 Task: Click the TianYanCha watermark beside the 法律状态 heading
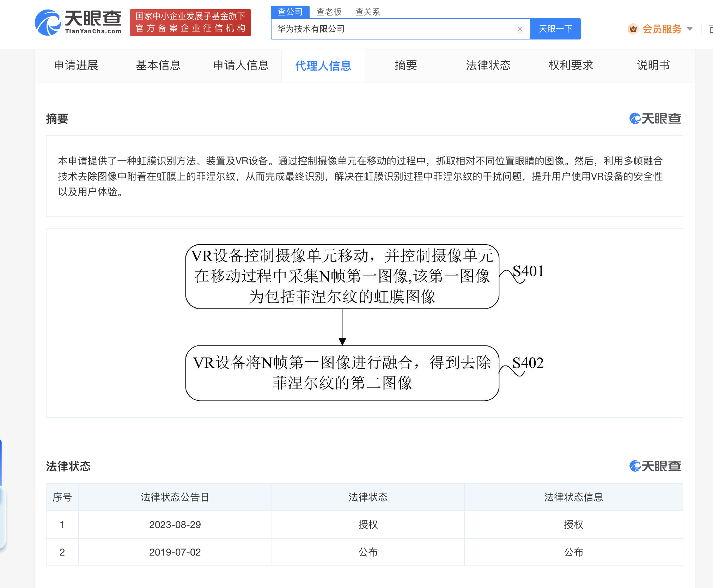click(x=655, y=466)
